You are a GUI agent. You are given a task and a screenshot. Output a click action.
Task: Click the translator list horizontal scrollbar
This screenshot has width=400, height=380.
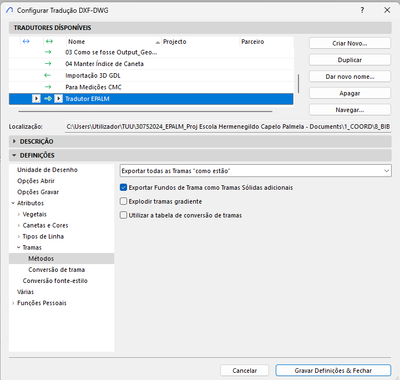[145, 111]
